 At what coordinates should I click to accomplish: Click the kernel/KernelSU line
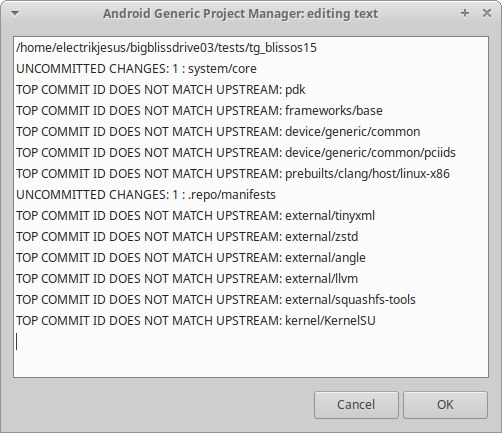coord(196,321)
